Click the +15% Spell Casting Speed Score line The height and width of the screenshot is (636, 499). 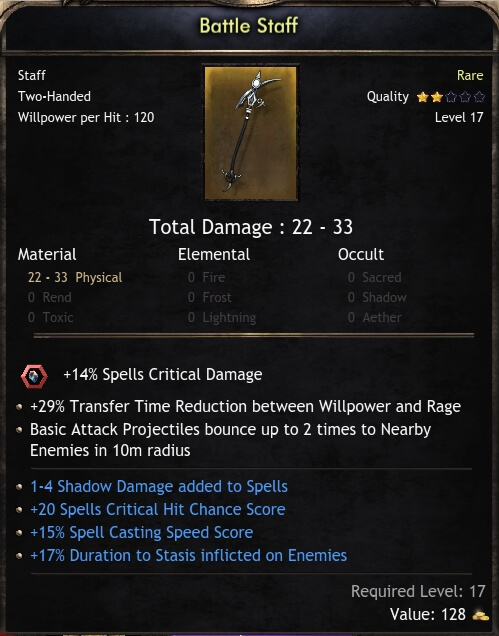(142, 533)
